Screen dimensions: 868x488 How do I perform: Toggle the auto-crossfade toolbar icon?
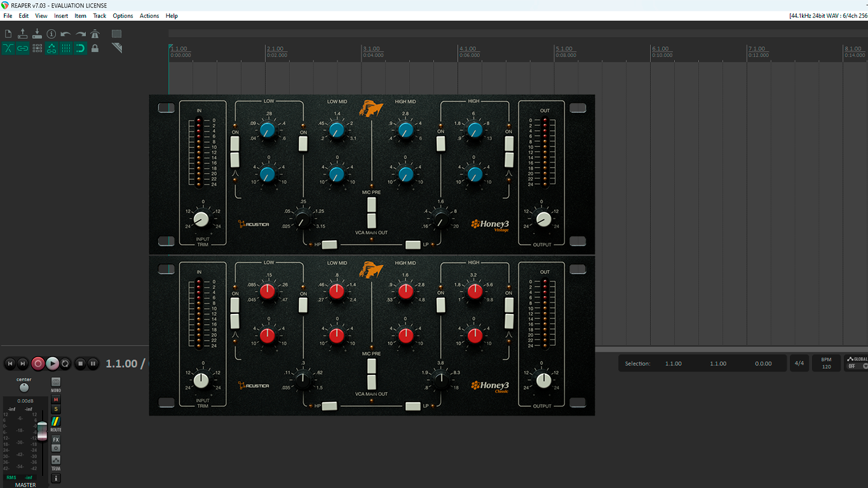pos(8,48)
